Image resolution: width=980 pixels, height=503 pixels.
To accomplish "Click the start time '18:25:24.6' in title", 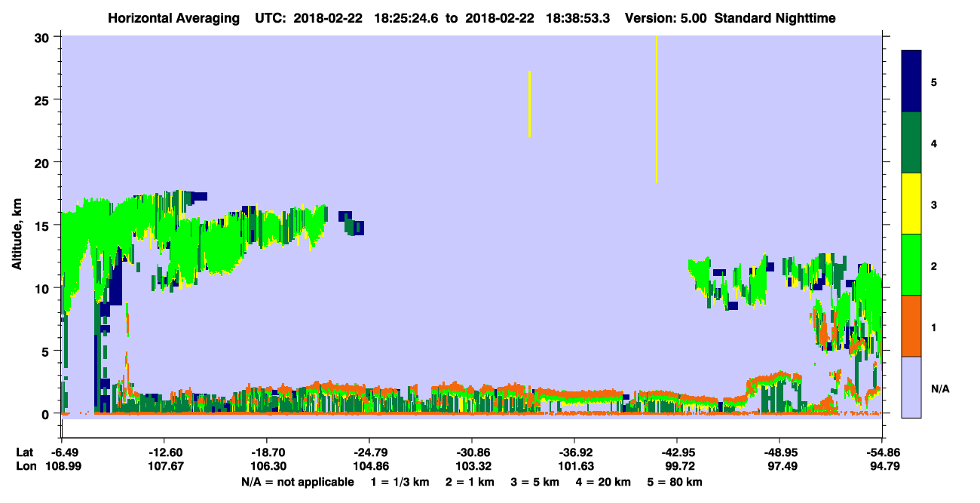I will click(x=407, y=18).
